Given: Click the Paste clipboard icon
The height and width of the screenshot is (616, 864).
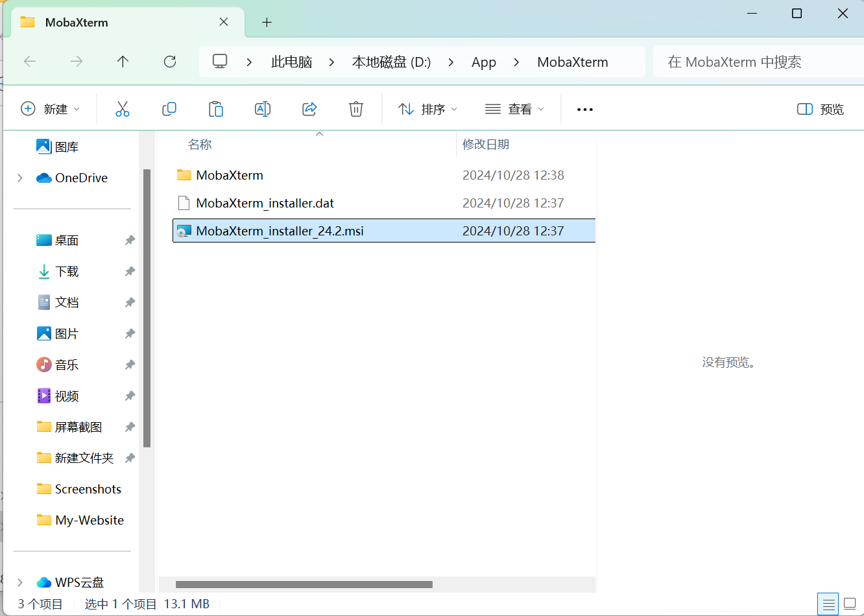Looking at the screenshot, I should click(x=216, y=109).
